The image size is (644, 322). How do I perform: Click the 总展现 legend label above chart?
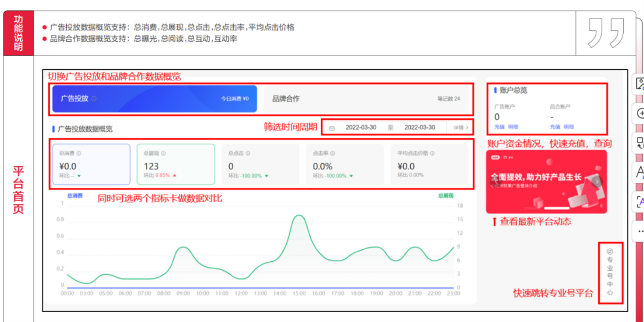coord(445,196)
